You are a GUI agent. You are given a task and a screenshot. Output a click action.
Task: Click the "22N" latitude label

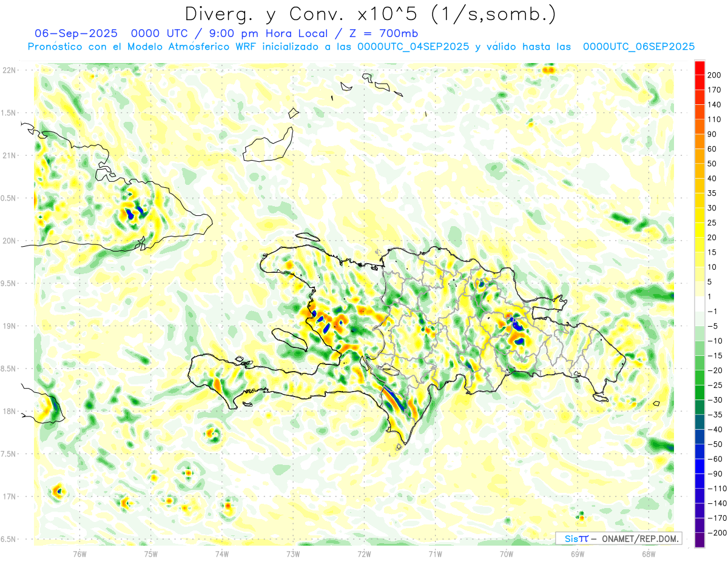point(9,70)
